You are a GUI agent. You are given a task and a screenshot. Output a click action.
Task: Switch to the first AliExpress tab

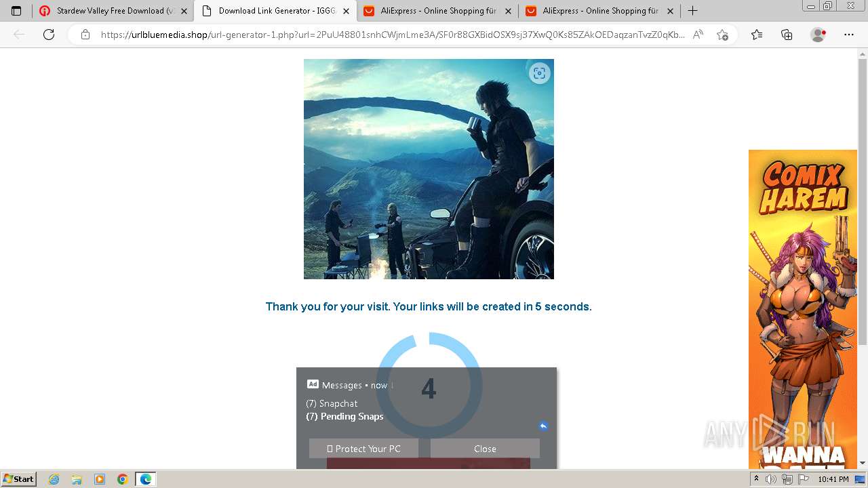click(x=437, y=11)
